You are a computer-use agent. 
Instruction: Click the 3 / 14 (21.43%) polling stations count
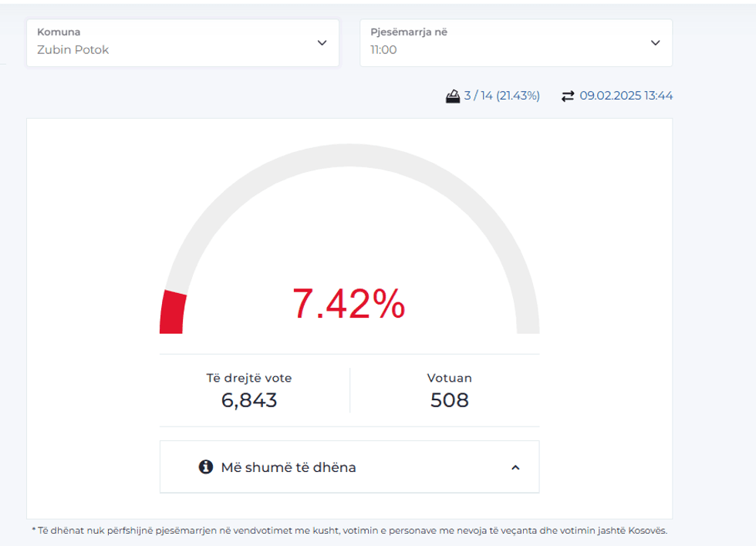point(501,96)
